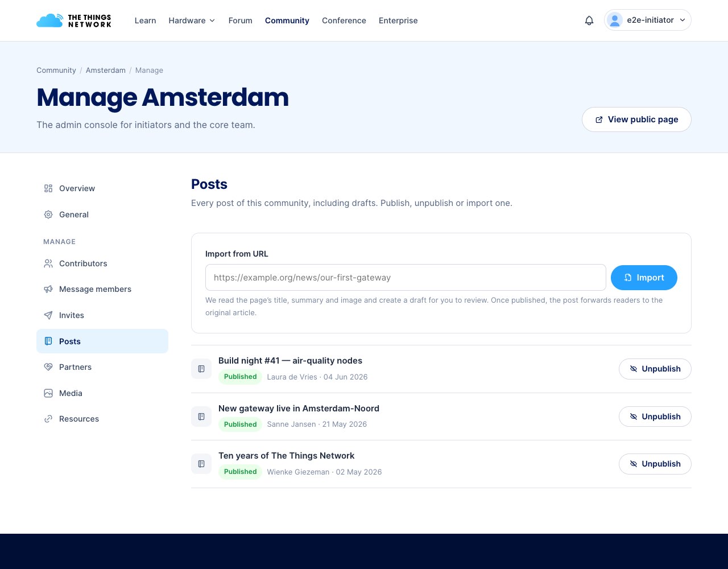
Task: Open the Enterprise nav item
Action: click(398, 20)
